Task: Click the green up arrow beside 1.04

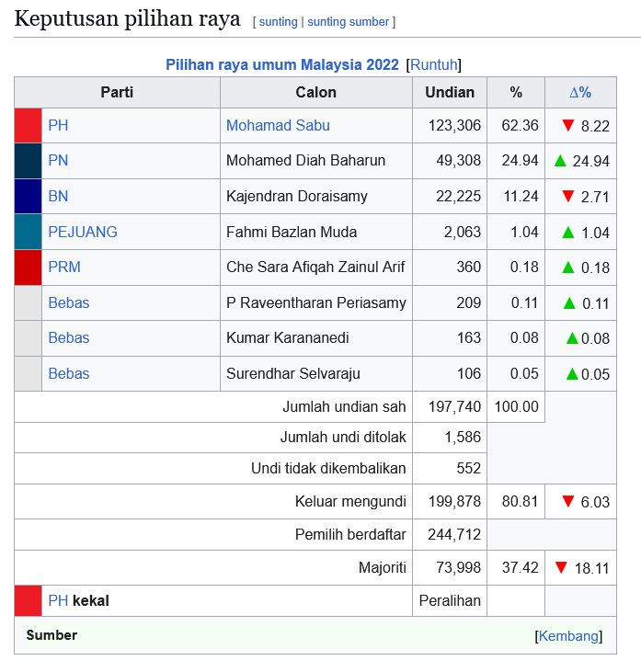Action: (x=568, y=232)
